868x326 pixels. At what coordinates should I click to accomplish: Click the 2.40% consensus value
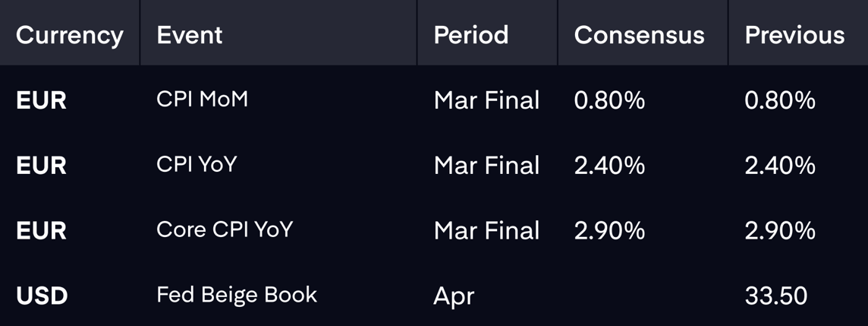click(x=609, y=165)
